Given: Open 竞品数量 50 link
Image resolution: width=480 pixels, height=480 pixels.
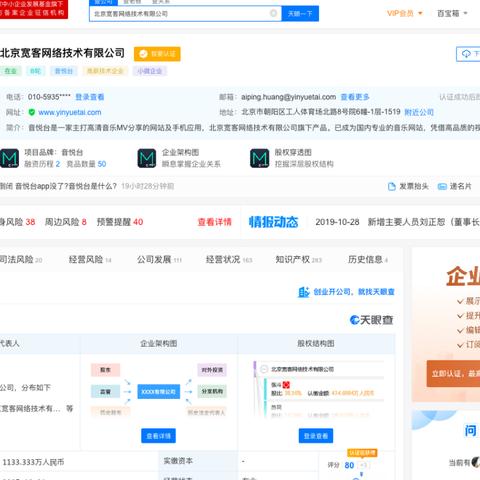Looking at the screenshot, I should tap(86, 164).
